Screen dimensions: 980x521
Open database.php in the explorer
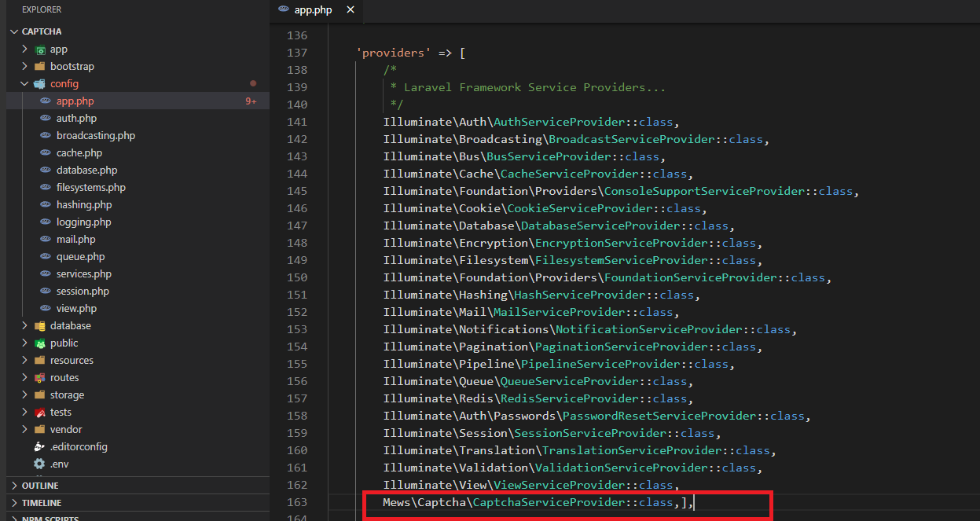86,171
